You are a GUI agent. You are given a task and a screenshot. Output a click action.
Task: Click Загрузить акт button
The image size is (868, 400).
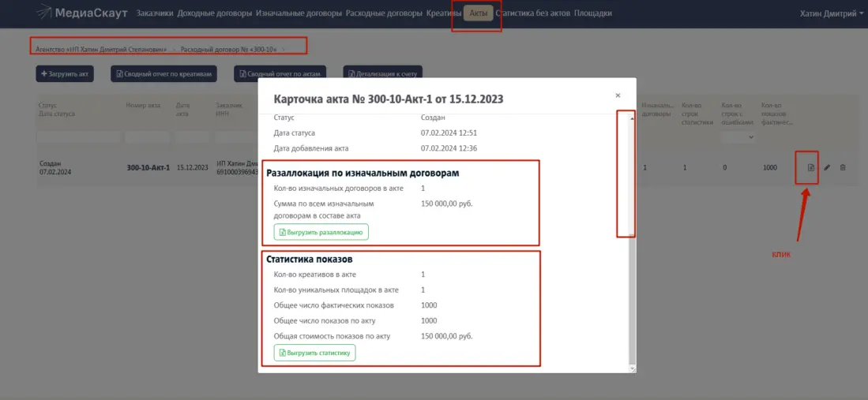coord(65,74)
